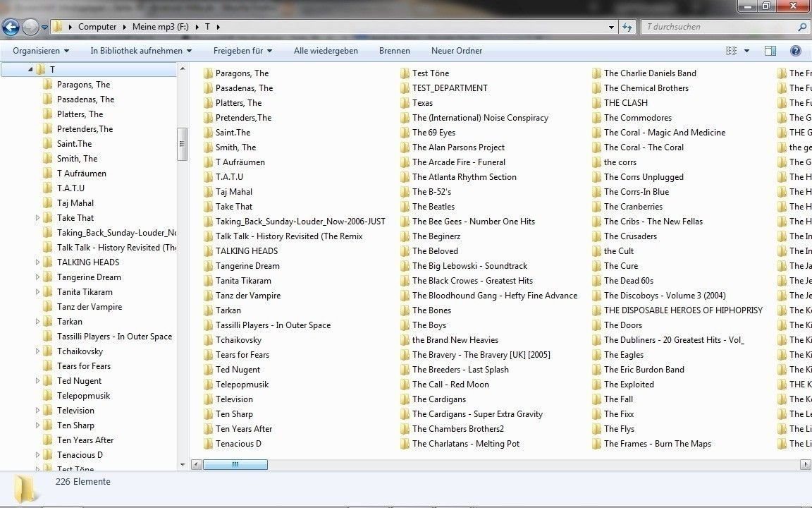Image resolution: width=812 pixels, height=508 pixels.
Task: Change view with the view mode icon
Action: pos(731,51)
